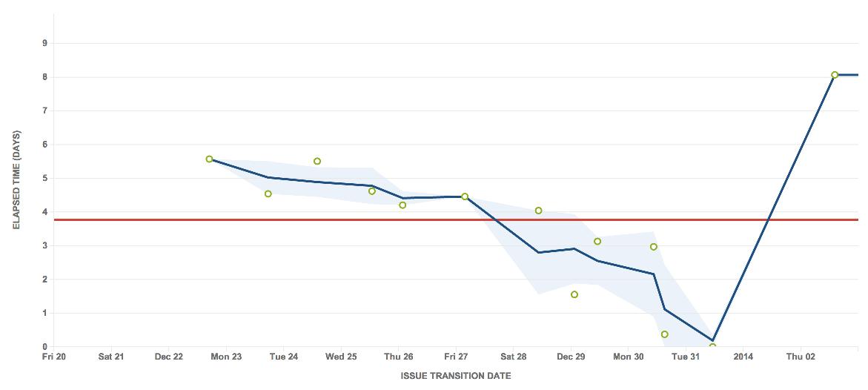Click the issue point above Fri 27
Viewport: 868px width, 390px height.
pos(465,196)
